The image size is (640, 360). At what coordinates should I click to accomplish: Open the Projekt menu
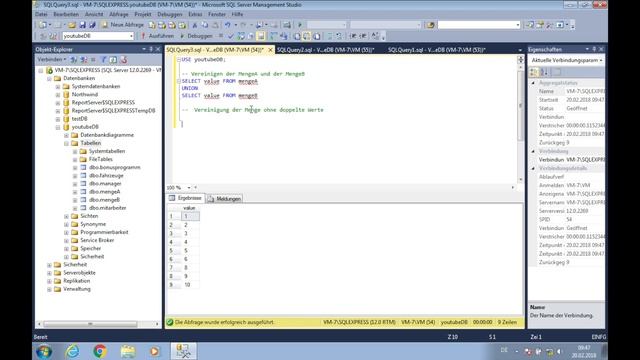click(x=143, y=14)
